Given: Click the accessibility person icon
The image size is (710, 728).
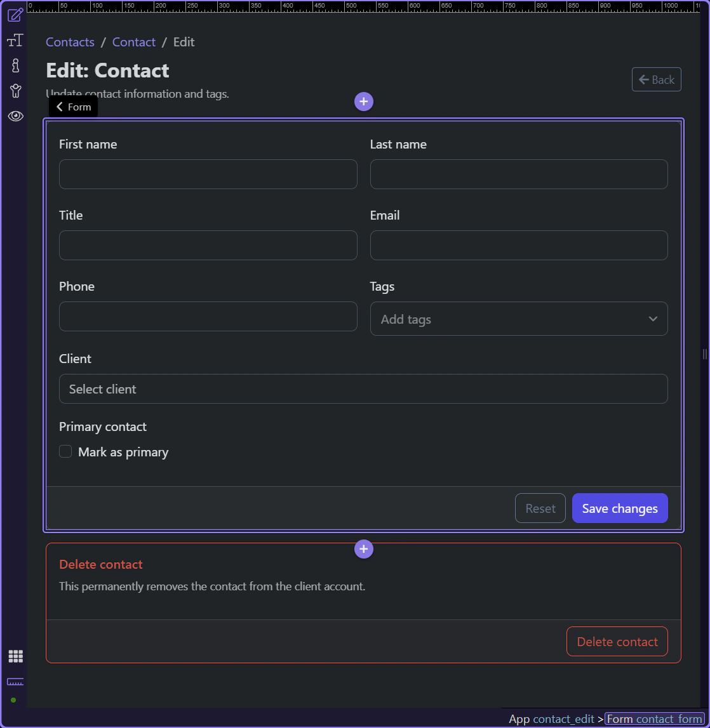Looking at the screenshot, I should [15, 91].
